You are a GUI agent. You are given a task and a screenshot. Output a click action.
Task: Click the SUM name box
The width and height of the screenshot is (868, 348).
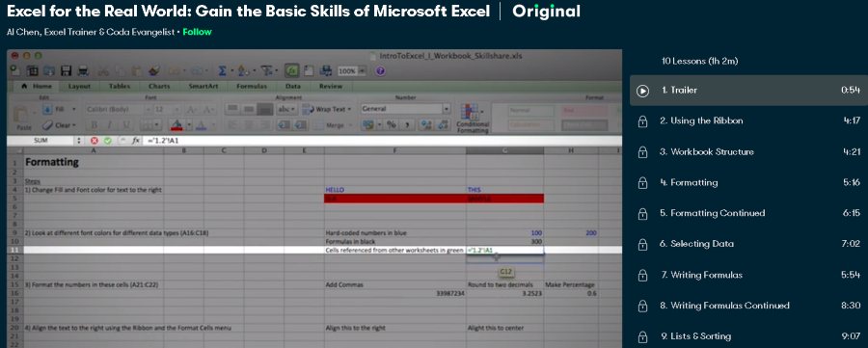coord(41,141)
